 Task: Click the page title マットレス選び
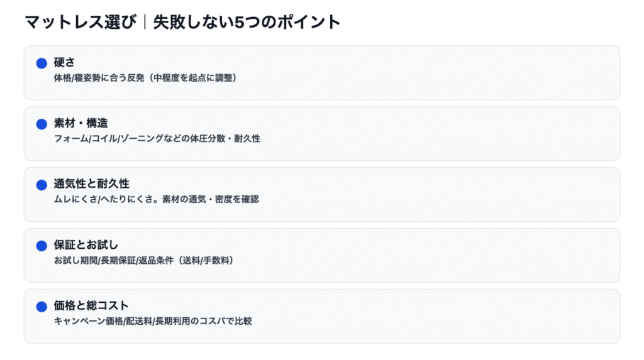coord(80,23)
